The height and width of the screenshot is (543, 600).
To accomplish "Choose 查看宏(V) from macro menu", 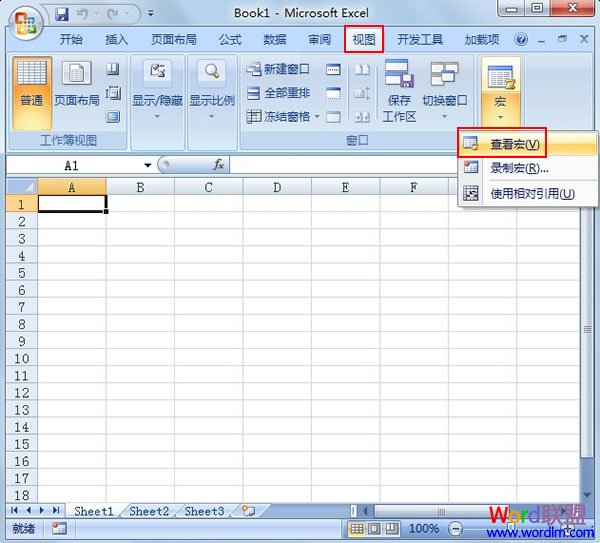I will 528,144.
